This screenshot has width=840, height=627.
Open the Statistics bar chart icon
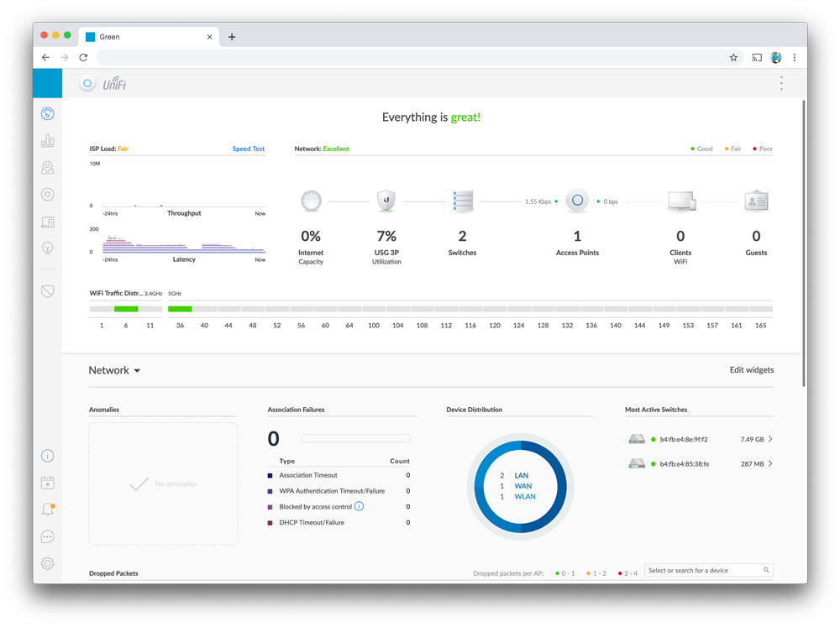pyautogui.click(x=48, y=141)
